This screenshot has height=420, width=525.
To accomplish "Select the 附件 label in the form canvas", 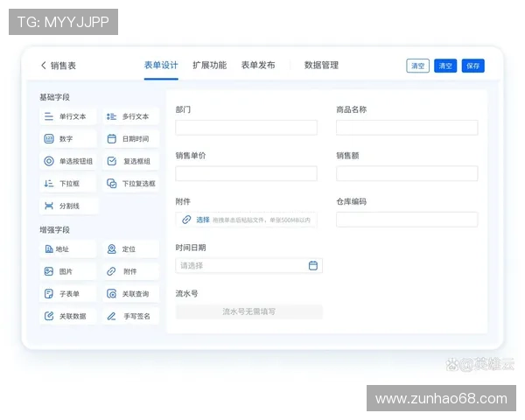I will [x=183, y=201].
